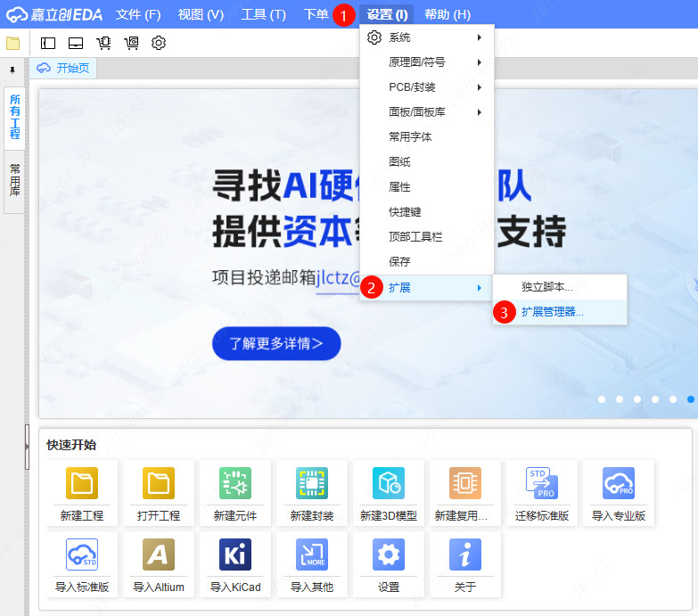This screenshot has height=616, width=698.
Task: Click the 关于 info icon
Action: (465, 554)
